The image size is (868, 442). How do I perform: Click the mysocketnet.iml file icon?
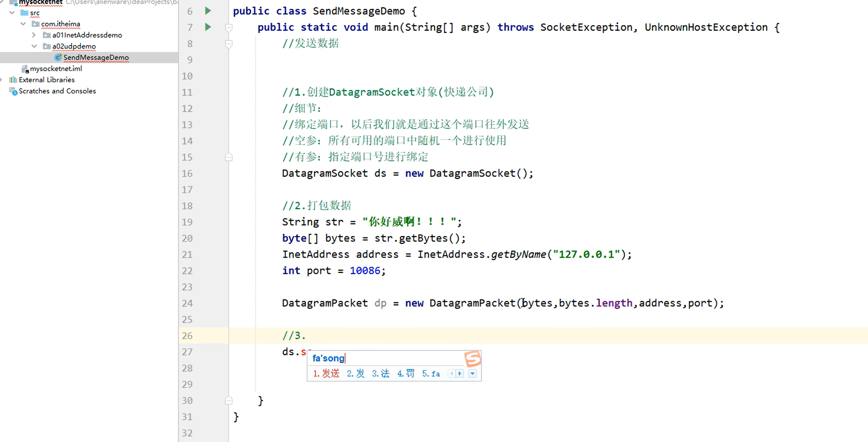click(x=26, y=68)
